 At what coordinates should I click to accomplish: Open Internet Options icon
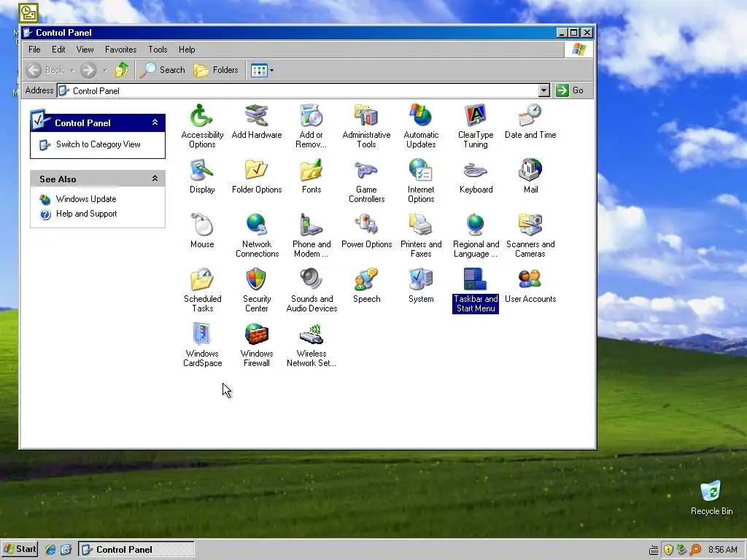coord(421,171)
